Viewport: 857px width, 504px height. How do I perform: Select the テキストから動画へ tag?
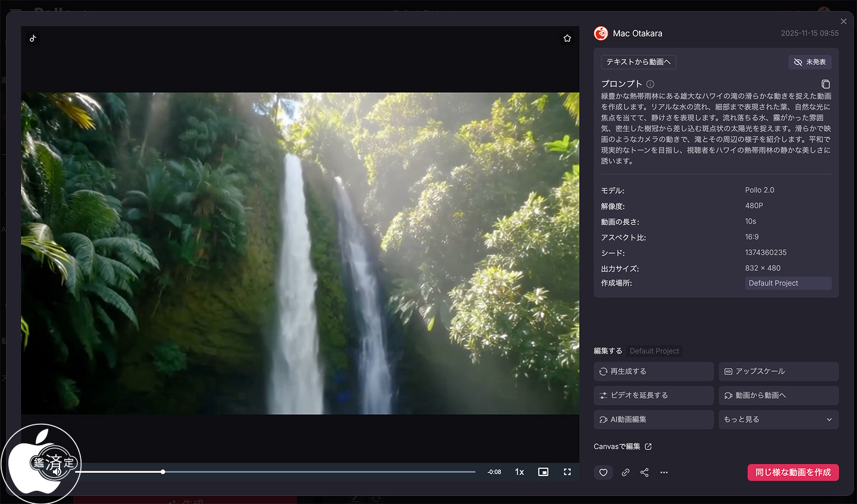[x=639, y=62]
